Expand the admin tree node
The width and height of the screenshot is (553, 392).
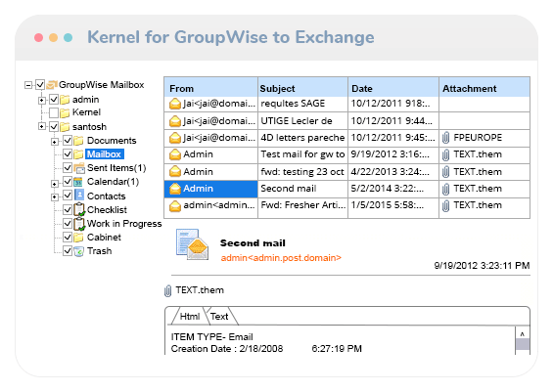point(42,101)
